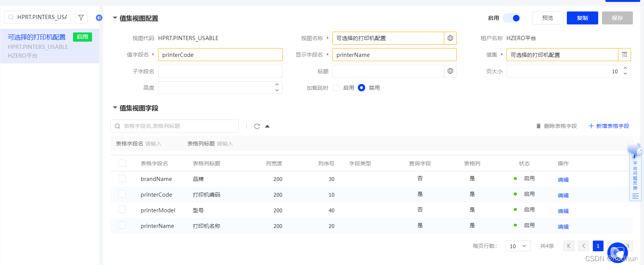This screenshot has height=265, width=644.
Task: Click the plus icon for 新增表格字段
Action: click(x=591, y=126)
